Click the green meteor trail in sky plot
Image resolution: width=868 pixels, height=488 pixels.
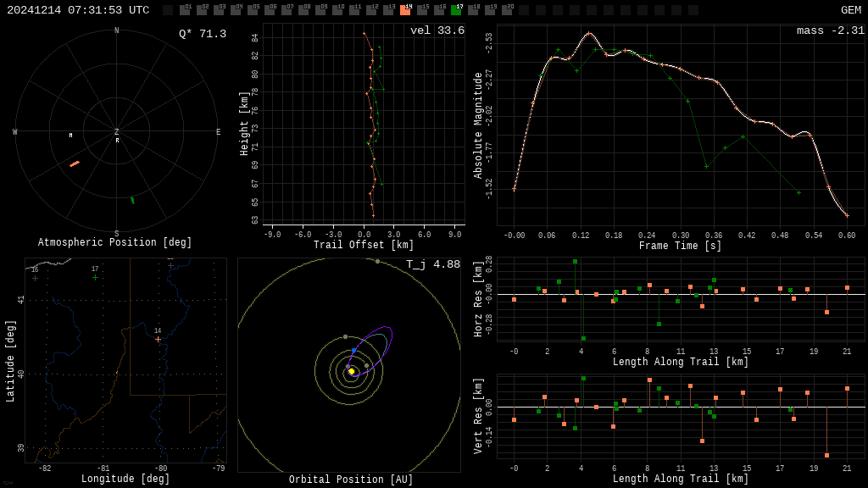132,200
